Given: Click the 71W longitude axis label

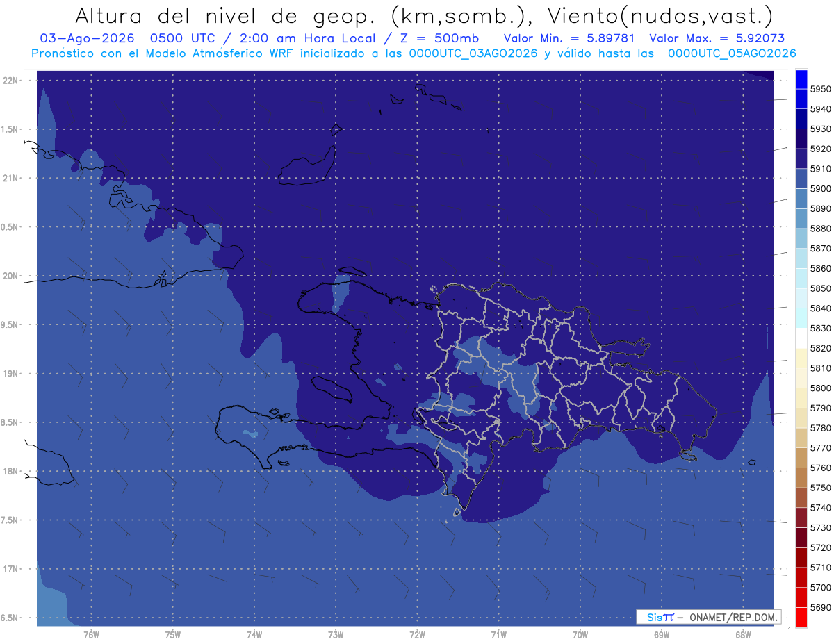Looking at the screenshot, I should point(498,635).
